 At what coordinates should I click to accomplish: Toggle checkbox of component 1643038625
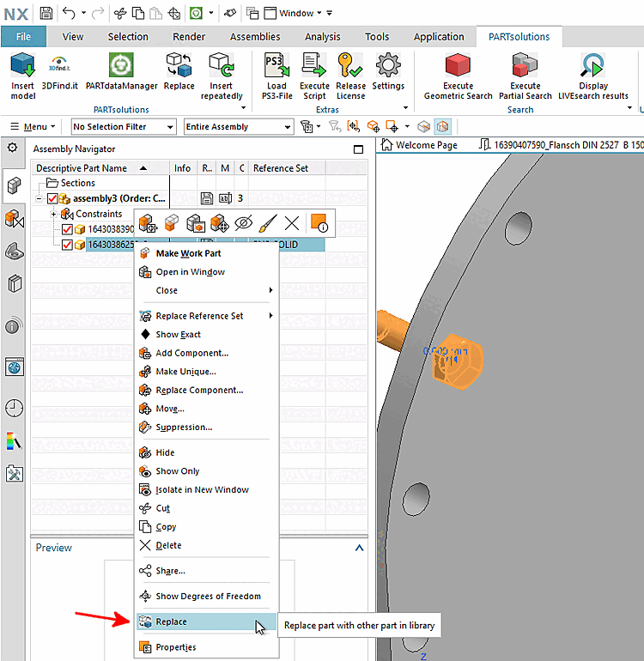click(x=67, y=245)
